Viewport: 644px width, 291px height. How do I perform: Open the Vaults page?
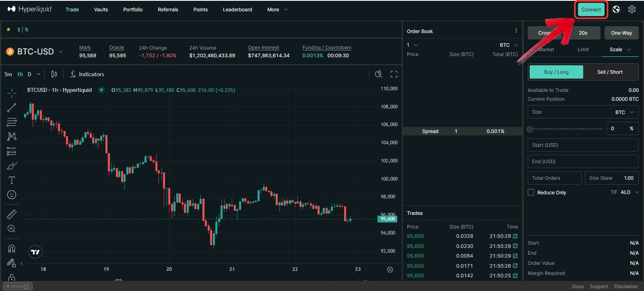tap(101, 9)
